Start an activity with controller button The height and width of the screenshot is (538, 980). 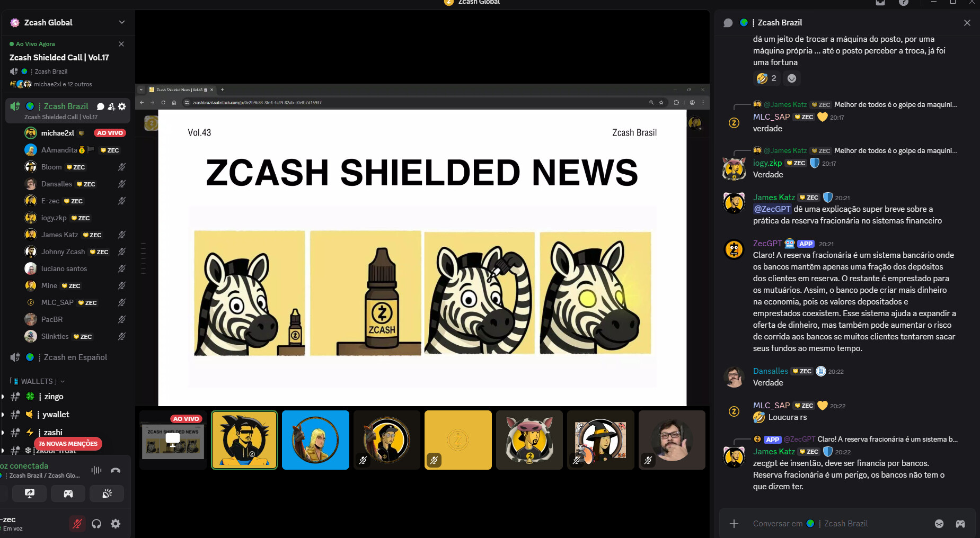tap(68, 494)
